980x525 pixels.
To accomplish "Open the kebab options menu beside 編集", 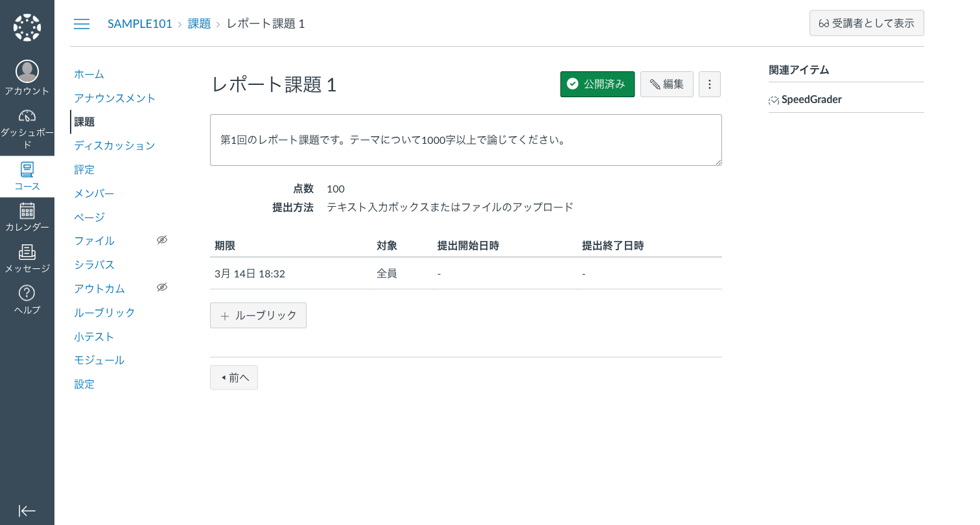I will (709, 84).
